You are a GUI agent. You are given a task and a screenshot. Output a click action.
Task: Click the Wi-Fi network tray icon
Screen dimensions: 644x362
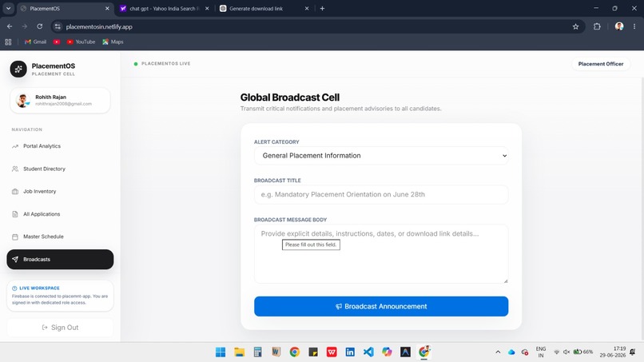(x=557, y=352)
